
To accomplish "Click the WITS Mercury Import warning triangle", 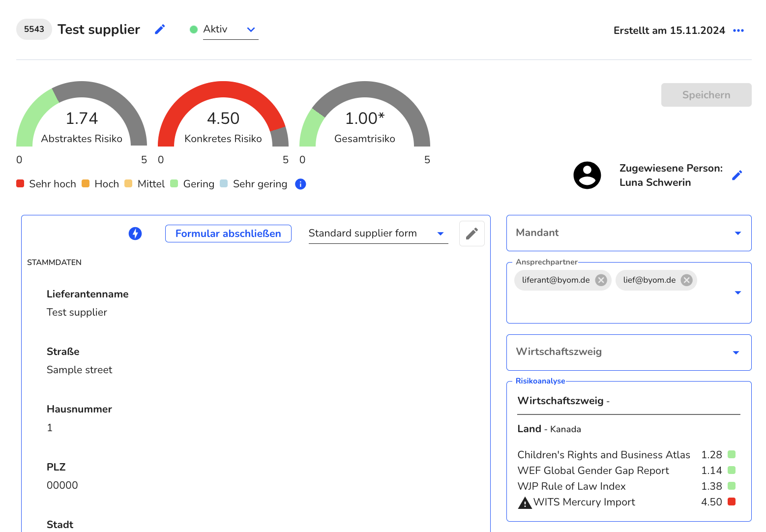I will (525, 503).
